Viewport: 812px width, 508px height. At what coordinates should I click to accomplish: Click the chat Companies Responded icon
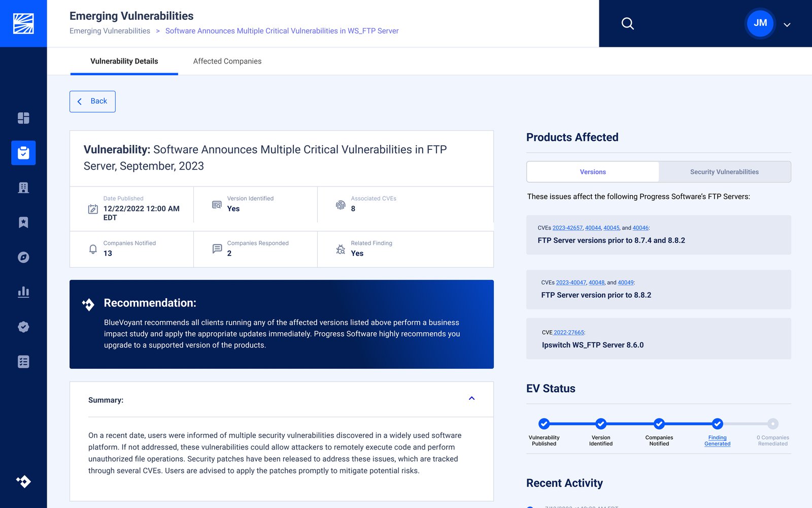tap(217, 249)
